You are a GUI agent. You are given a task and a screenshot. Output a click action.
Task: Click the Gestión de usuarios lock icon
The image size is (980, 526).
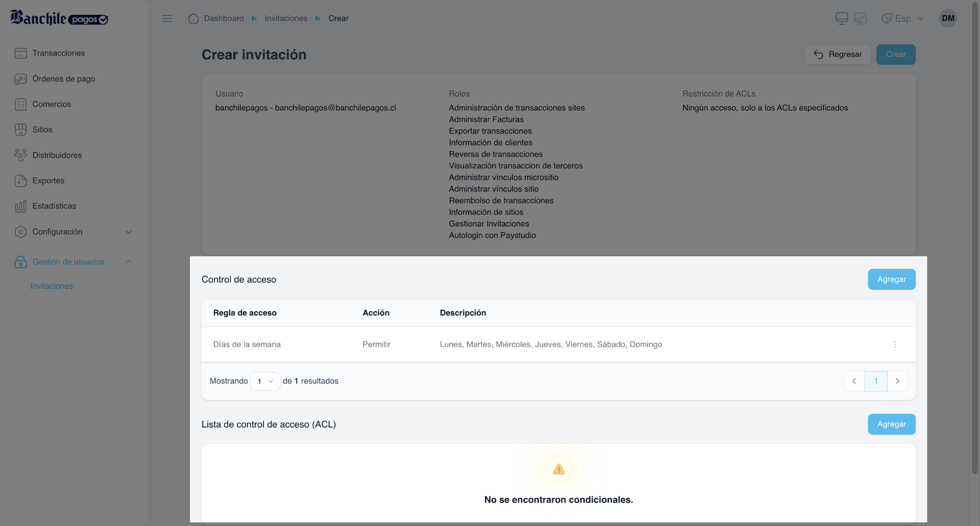pyautogui.click(x=20, y=262)
